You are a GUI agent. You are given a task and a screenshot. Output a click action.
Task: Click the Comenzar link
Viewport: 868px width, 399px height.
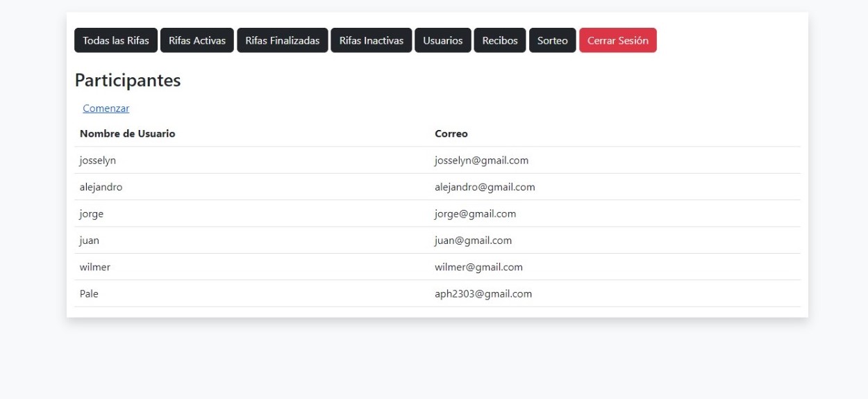pyautogui.click(x=106, y=108)
